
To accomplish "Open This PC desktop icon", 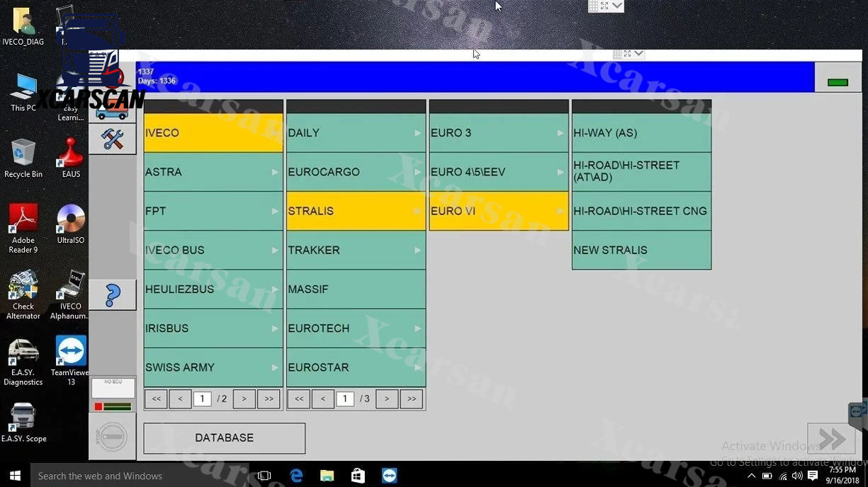I will click(23, 93).
